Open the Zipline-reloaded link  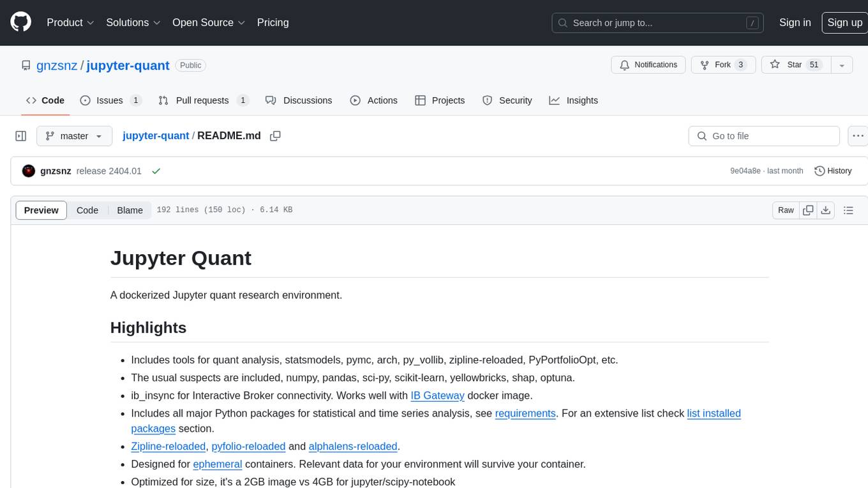click(168, 446)
